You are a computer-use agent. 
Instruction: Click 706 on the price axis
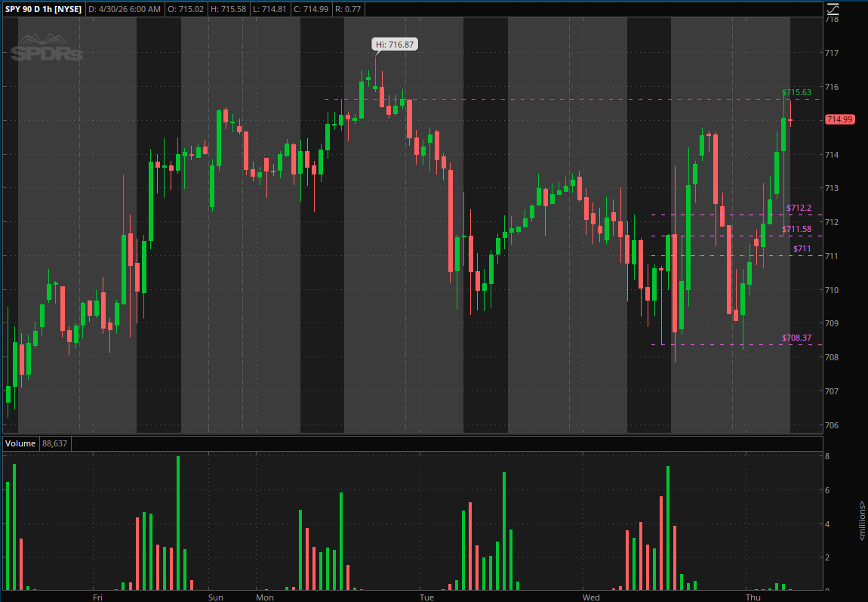[832, 425]
